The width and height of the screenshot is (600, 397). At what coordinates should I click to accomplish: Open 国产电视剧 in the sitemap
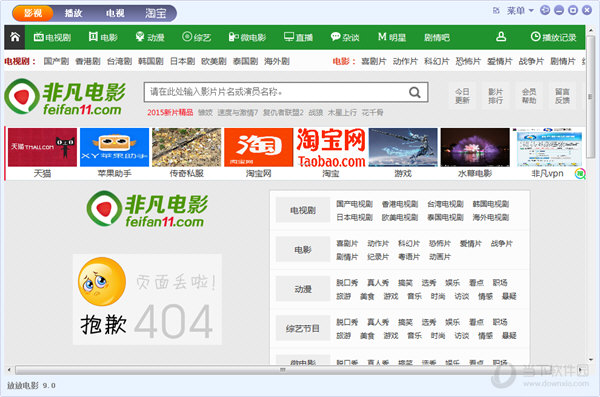354,204
